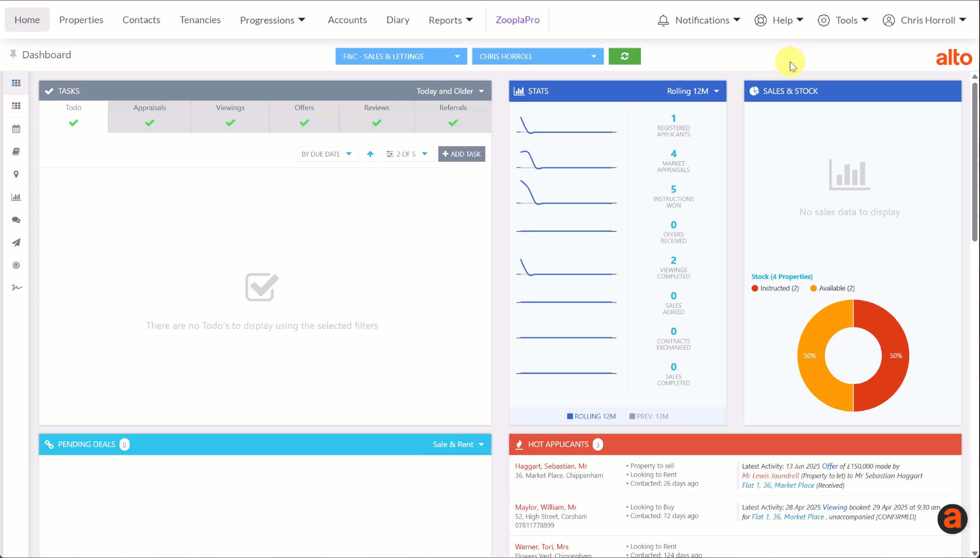Viewport: 980px width, 558px height.
Task: Expand the F&C - Sales & Lettings dropdown
Action: pyautogui.click(x=401, y=56)
